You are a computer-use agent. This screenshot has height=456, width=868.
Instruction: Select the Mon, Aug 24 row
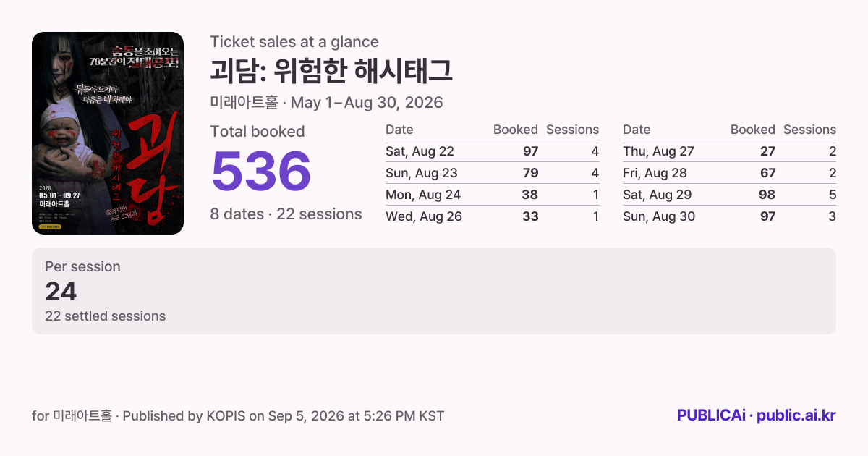[x=493, y=195]
